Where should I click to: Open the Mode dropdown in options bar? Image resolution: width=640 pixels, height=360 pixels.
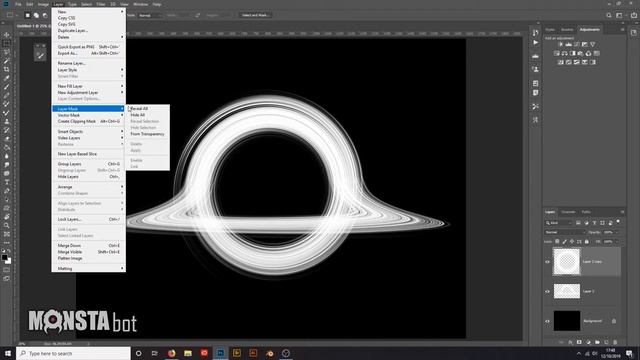(149, 15)
